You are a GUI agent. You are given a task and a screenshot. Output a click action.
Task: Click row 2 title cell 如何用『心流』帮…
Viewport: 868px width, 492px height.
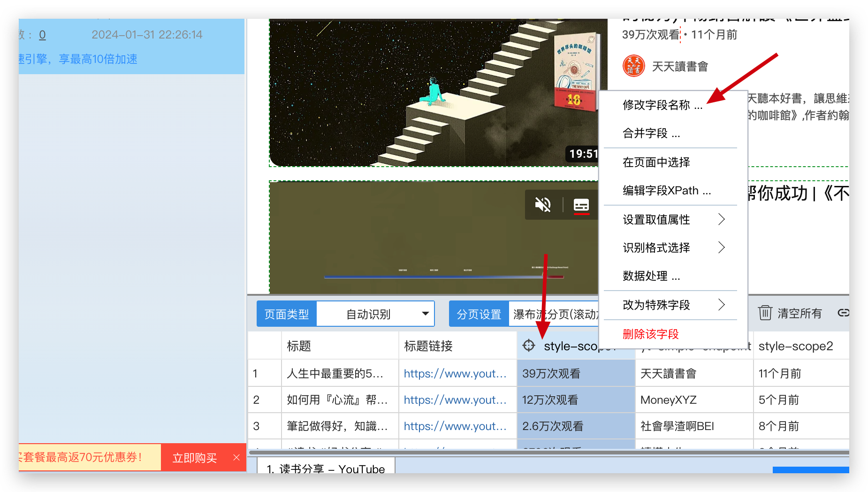[x=340, y=400]
